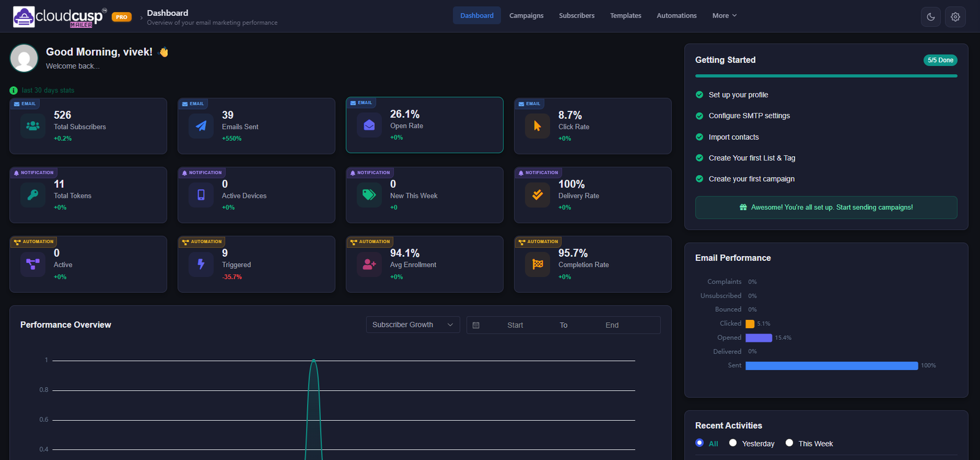This screenshot has width=980, height=460.
Task: Click Create Your first List & Tag
Action: [752, 158]
